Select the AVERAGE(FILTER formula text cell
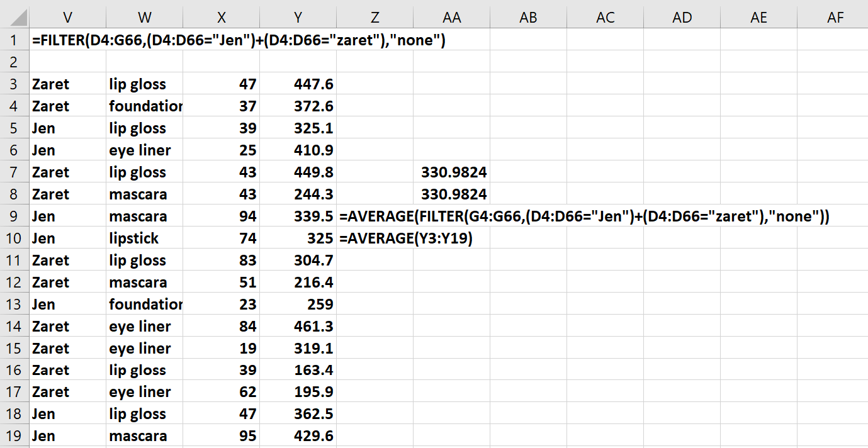The height and width of the screenshot is (448, 868). (x=375, y=217)
